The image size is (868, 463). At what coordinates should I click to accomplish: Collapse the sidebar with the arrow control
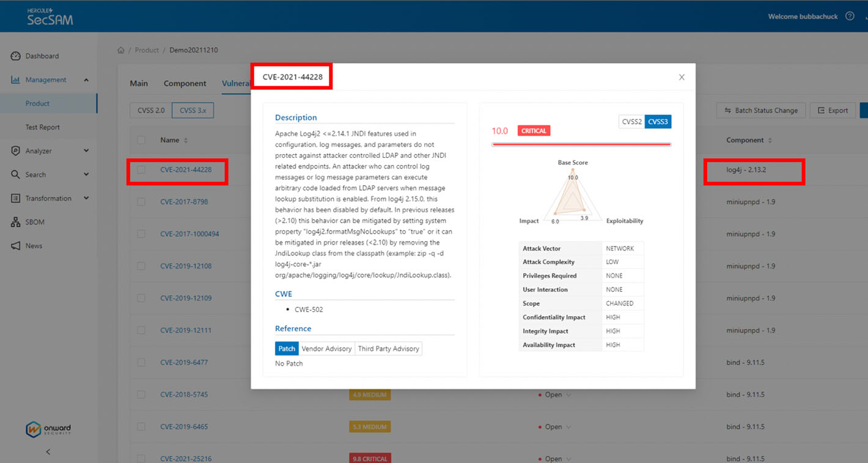(47, 451)
